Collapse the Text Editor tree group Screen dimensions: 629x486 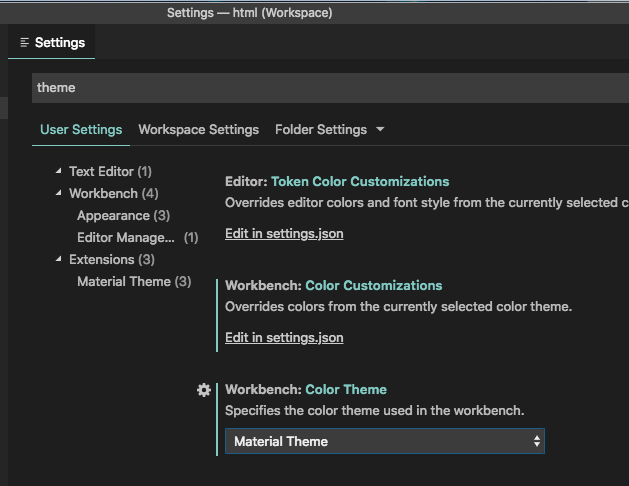click(x=59, y=171)
